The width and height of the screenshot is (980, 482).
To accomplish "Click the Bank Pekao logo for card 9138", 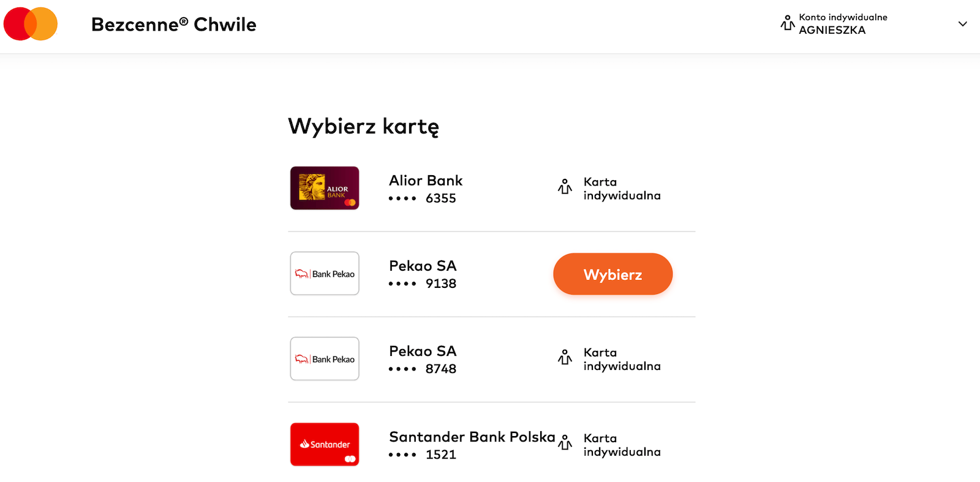I will [x=325, y=273].
